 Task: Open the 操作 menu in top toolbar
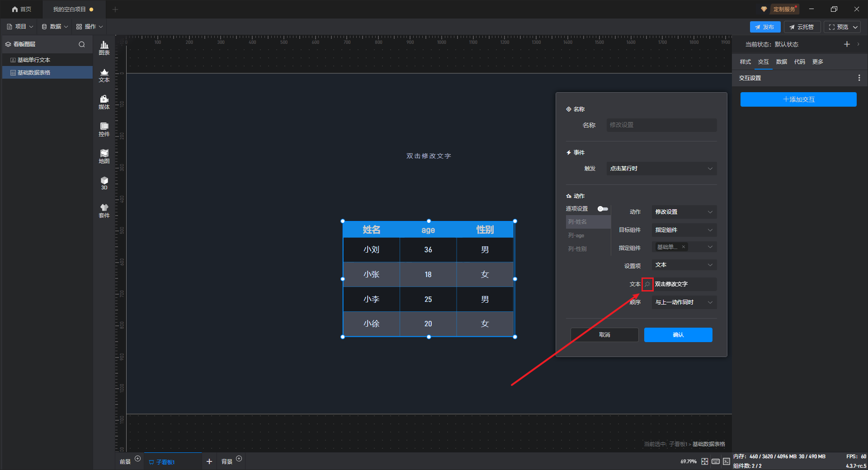90,27
